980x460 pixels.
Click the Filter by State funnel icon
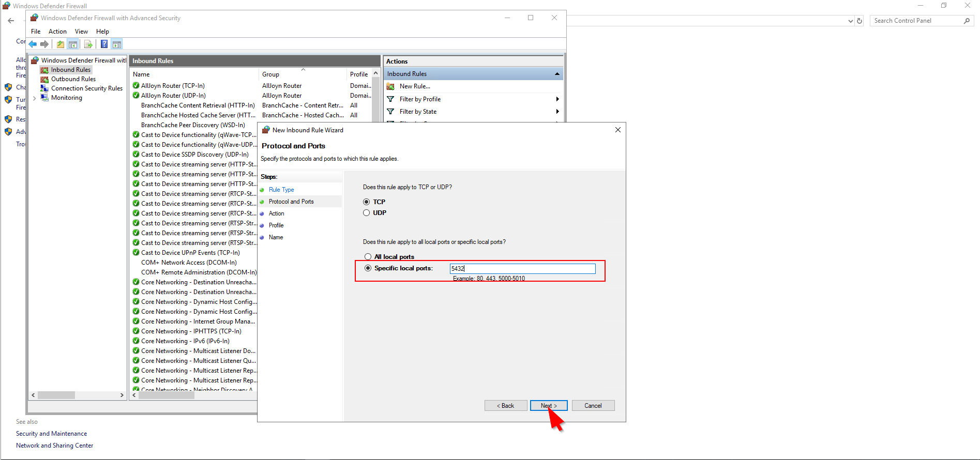(390, 112)
